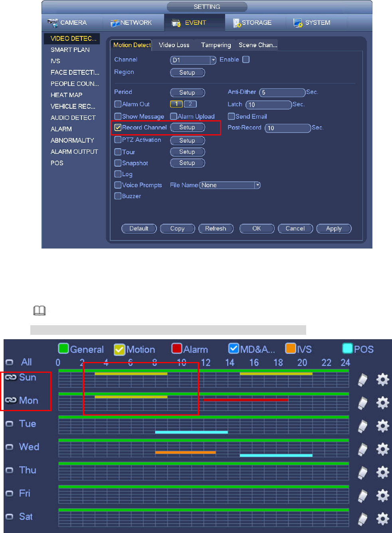Select the red Alarm record type

176,348
